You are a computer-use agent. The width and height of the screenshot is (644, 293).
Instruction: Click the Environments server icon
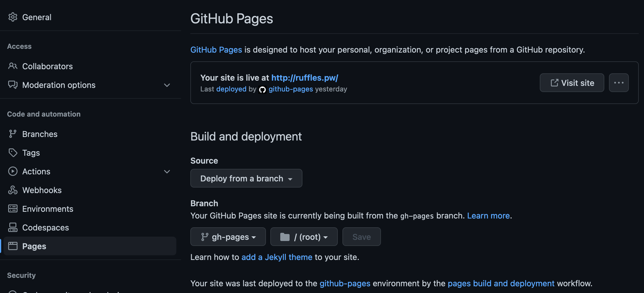pos(13,209)
